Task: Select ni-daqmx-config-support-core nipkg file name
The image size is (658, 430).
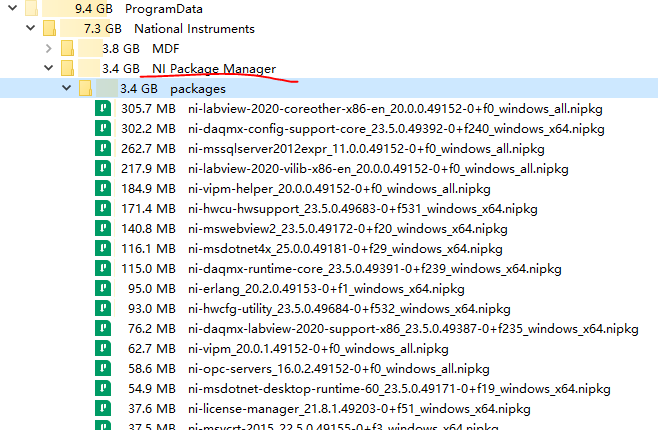Action: [x=396, y=129]
